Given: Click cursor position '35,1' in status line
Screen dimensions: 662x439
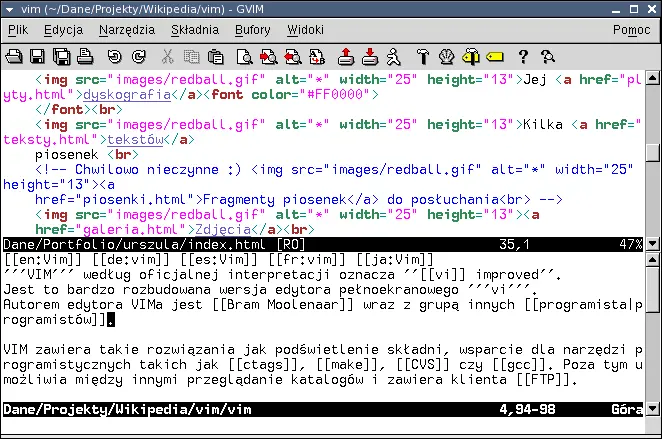Looking at the screenshot, I should click(x=514, y=244).
